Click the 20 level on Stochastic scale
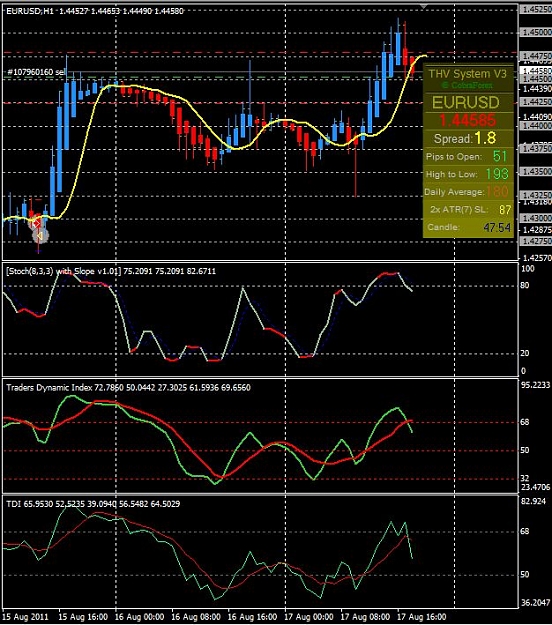552x625 pixels. (525, 353)
